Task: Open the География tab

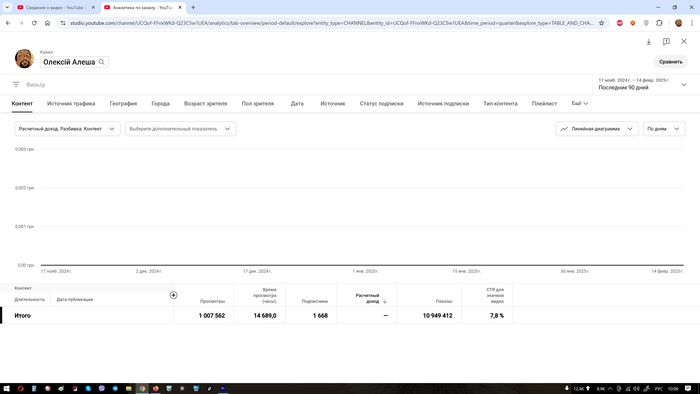Action: point(123,103)
